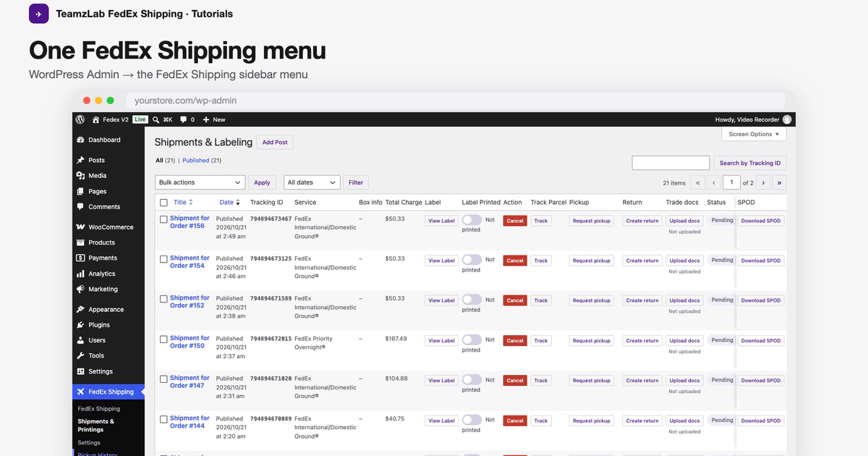Open Appearance via the paintbrush icon

point(81,309)
